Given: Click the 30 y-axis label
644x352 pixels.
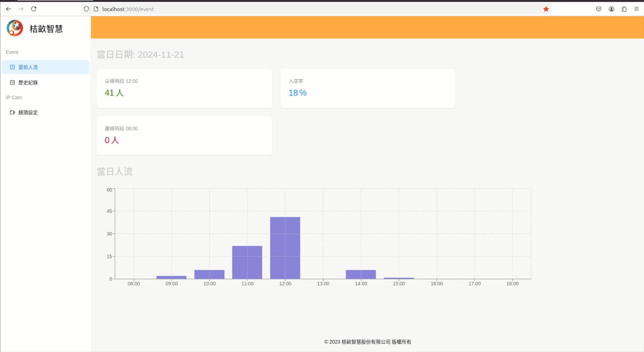Looking at the screenshot, I should pos(110,234).
